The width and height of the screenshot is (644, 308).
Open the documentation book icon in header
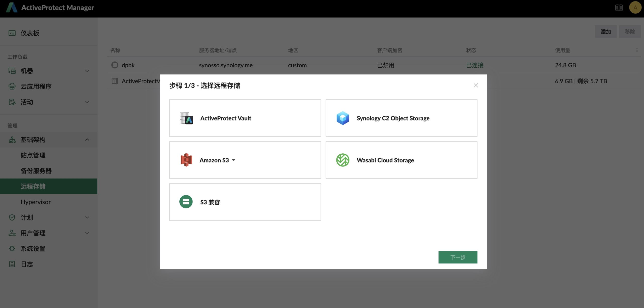[x=619, y=8]
